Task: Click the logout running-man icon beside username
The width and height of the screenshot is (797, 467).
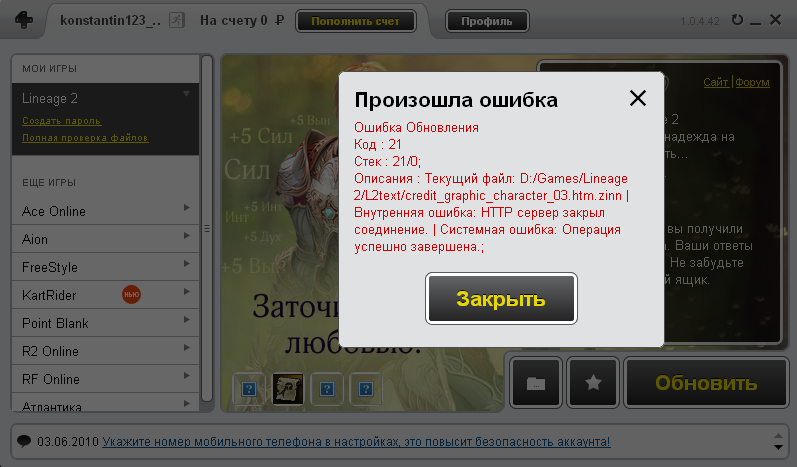Action: pyautogui.click(x=177, y=20)
